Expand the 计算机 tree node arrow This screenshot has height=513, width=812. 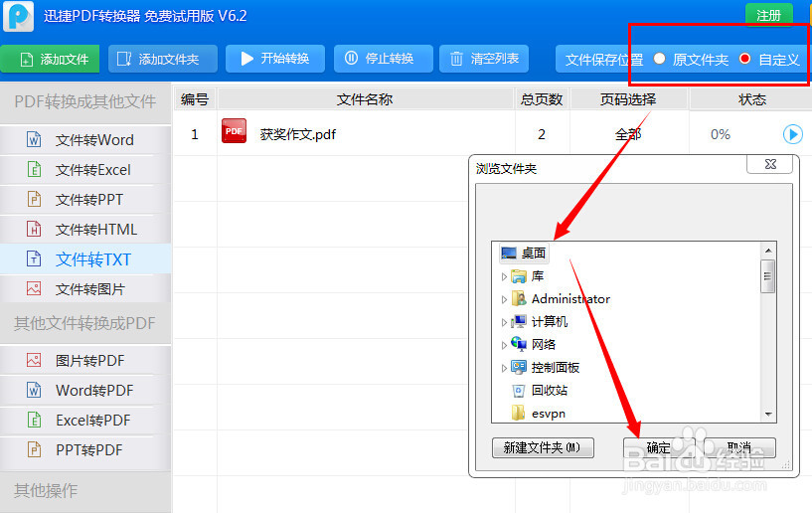click(x=504, y=322)
